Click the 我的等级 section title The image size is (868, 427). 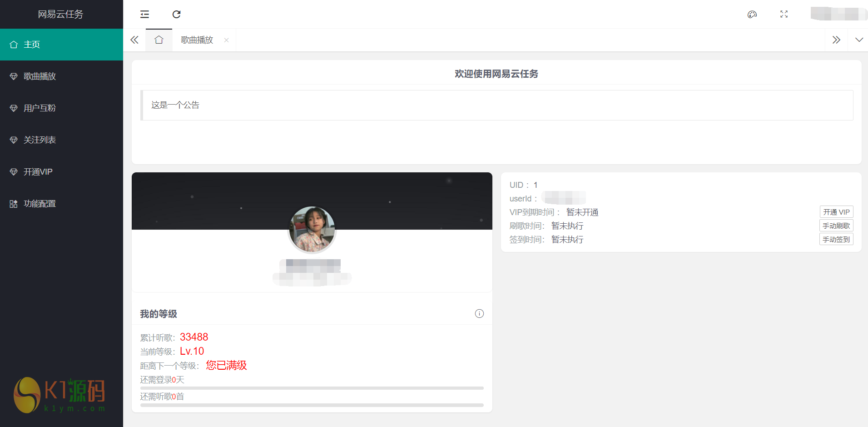[x=159, y=314]
